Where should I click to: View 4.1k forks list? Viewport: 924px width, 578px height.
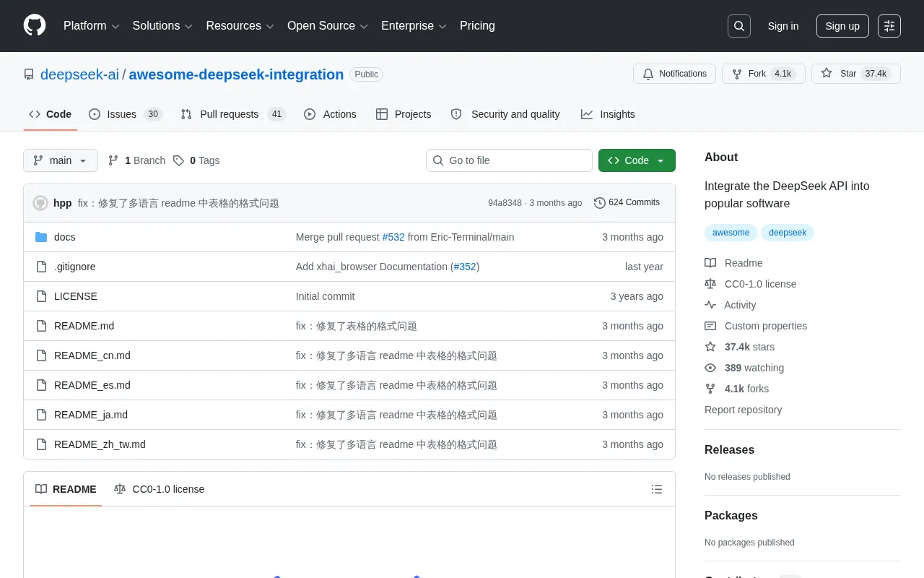[737, 389]
